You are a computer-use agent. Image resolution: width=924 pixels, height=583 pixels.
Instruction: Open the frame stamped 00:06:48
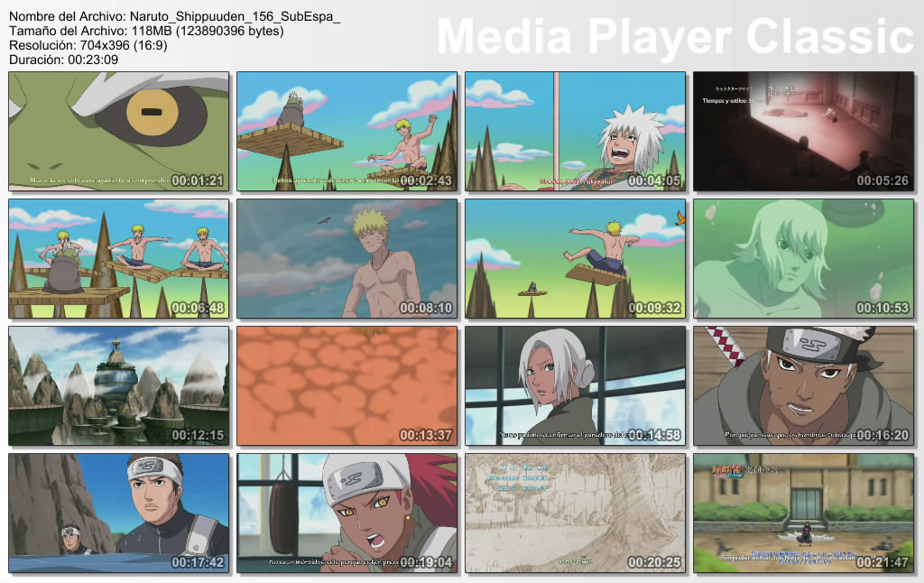point(118,259)
